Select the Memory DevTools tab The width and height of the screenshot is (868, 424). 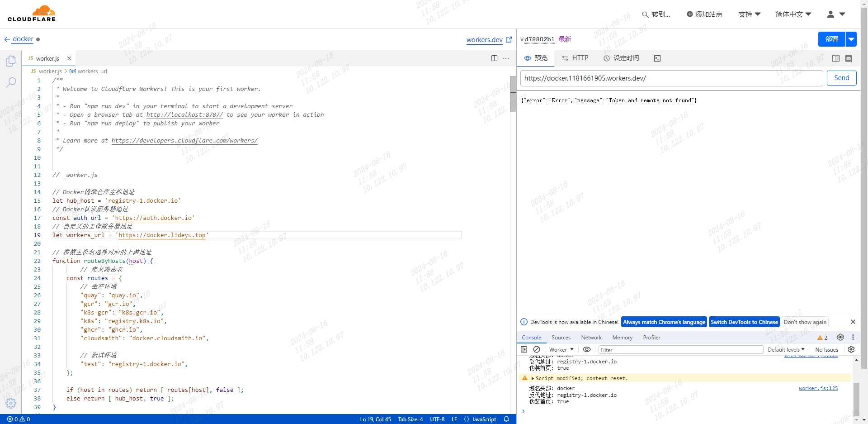click(623, 338)
